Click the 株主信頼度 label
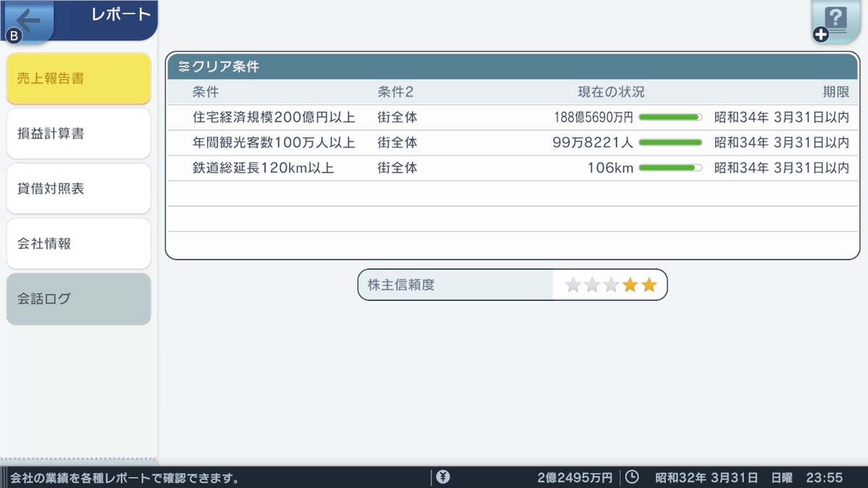The height and width of the screenshot is (488, 868). point(401,285)
